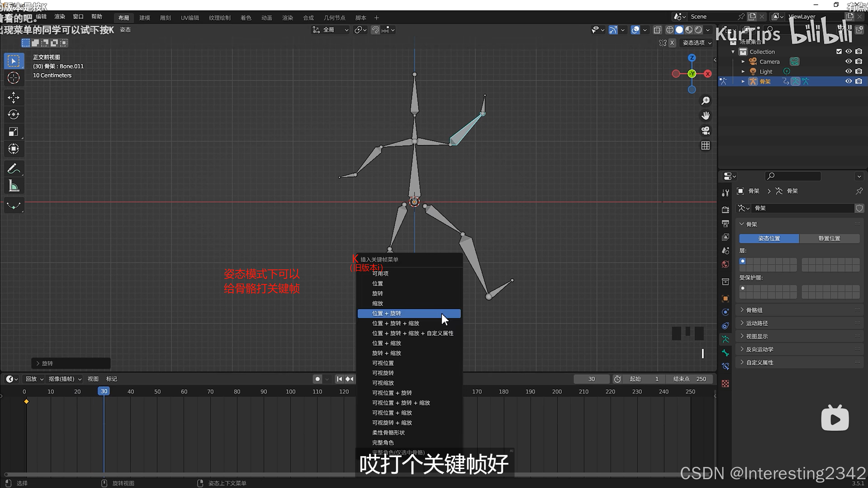This screenshot has width=868, height=488.
Task: Select the Scale tool in the toolbar
Action: pos(14,132)
